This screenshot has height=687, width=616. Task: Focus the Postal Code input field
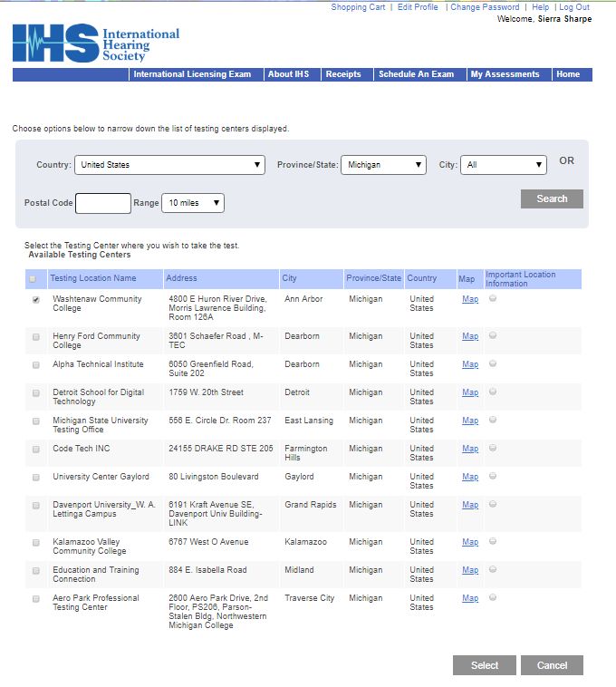103,203
